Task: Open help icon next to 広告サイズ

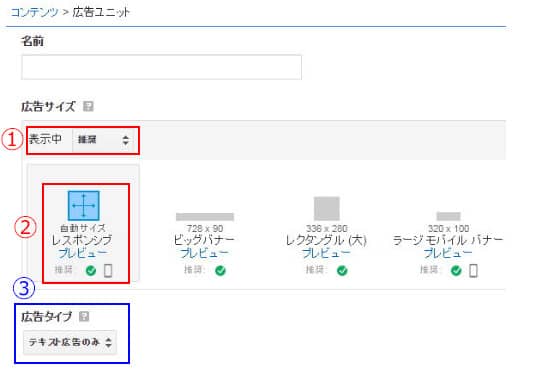Action: [x=88, y=107]
